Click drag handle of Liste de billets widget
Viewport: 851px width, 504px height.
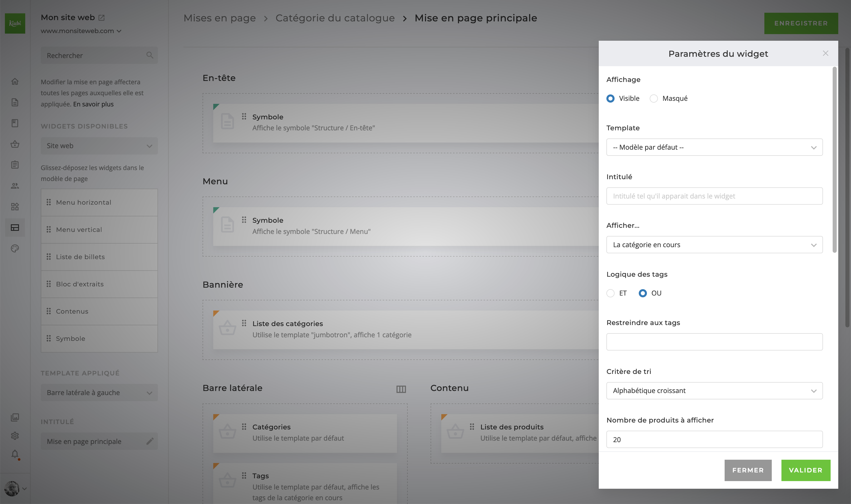click(x=49, y=257)
